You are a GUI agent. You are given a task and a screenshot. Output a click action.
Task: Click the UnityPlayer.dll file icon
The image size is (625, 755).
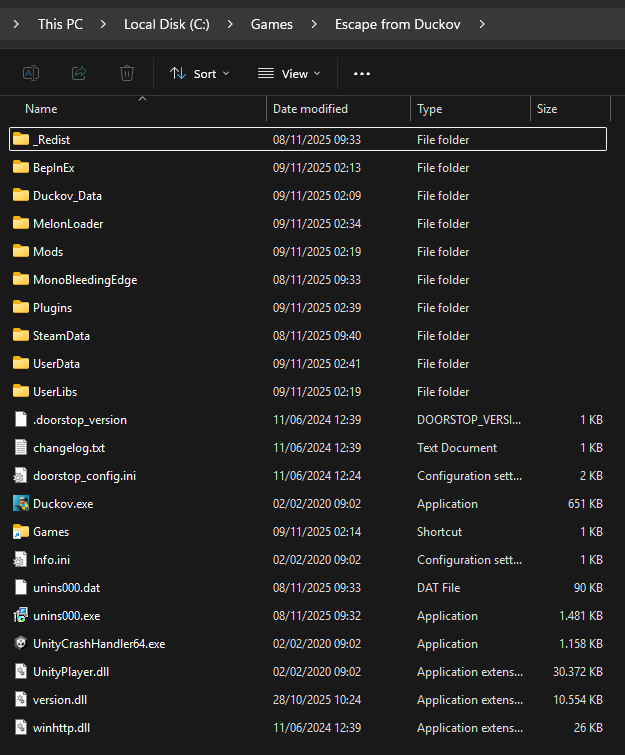21,671
